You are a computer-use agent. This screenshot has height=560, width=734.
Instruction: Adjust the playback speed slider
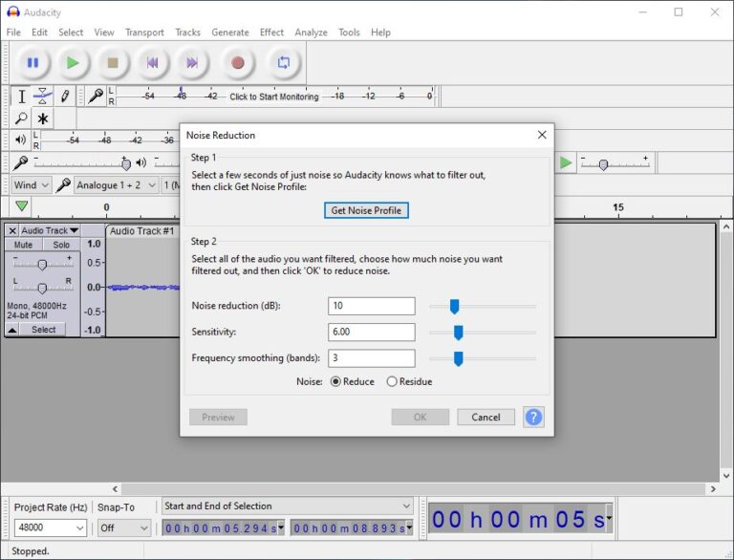603,164
